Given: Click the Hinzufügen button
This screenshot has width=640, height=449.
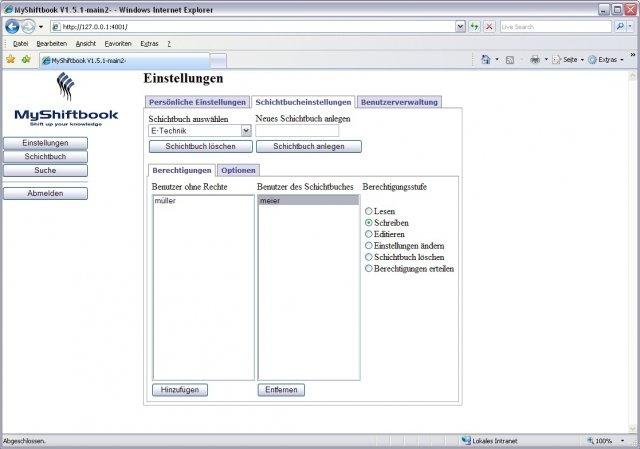Looking at the screenshot, I should (x=180, y=390).
